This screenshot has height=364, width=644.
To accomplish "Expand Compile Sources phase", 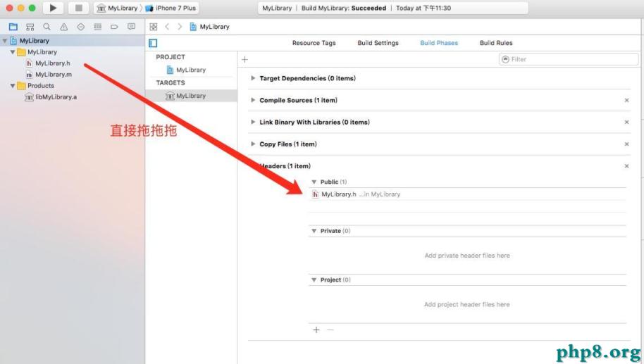I will (x=253, y=100).
